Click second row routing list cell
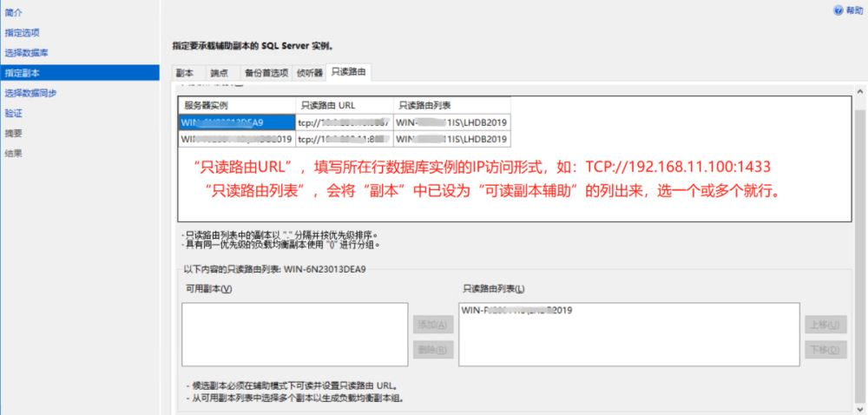Viewport: 868px width, 415px height. [x=451, y=139]
